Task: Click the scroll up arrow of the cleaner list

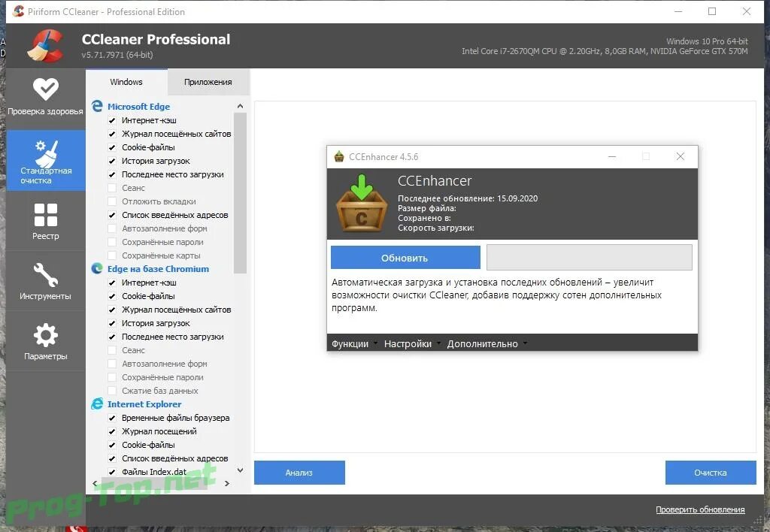Action: pyautogui.click(x=240, y=106)
